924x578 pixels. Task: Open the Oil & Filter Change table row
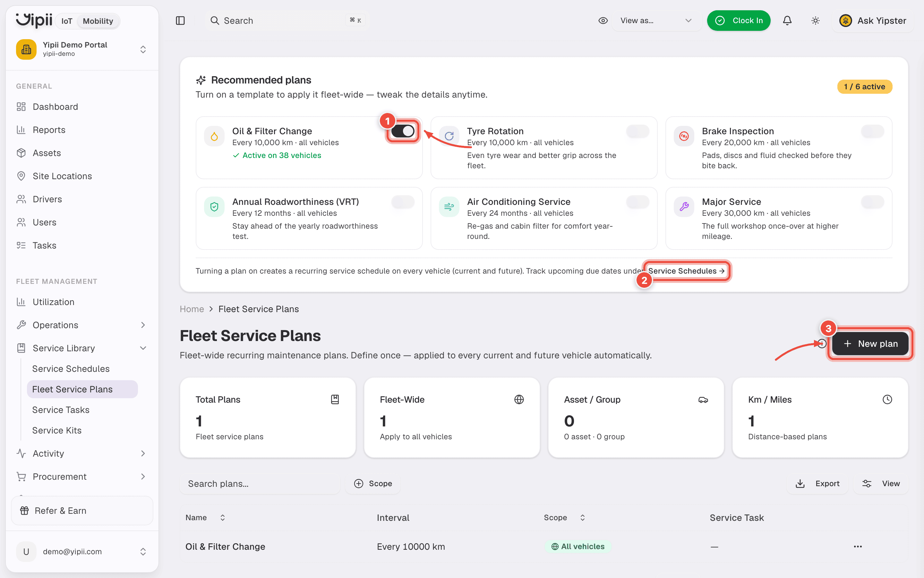pyautogui.click(x=544, y=547)
